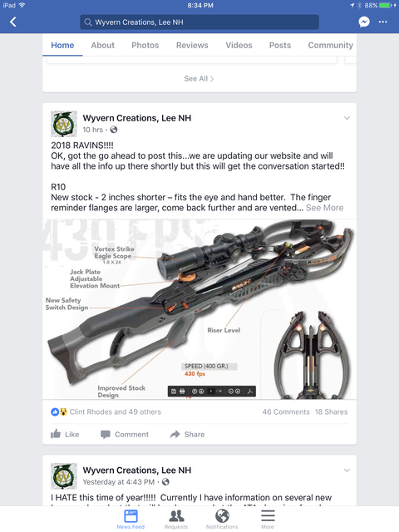Open the three-dot more options menu
The width and height of the screenshot is (399, 532).
pyautogui.click(x=382, y=22)
